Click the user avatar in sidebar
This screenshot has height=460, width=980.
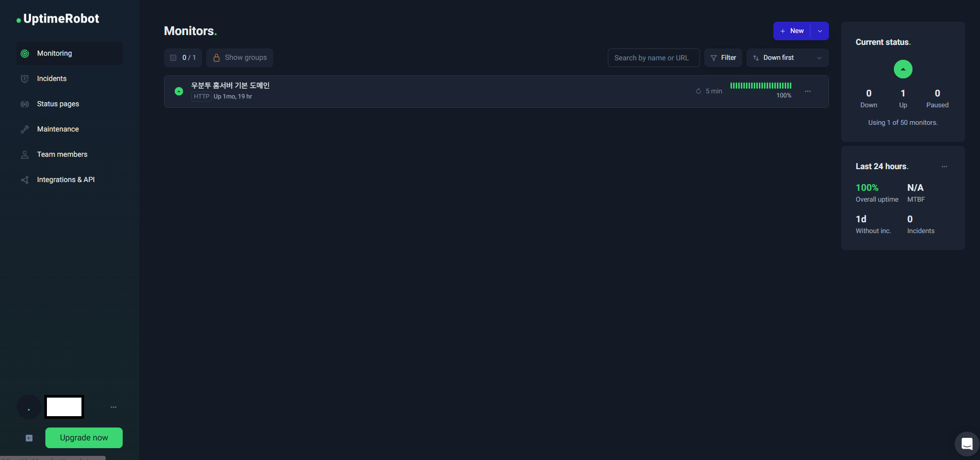(x=29, y=407)
